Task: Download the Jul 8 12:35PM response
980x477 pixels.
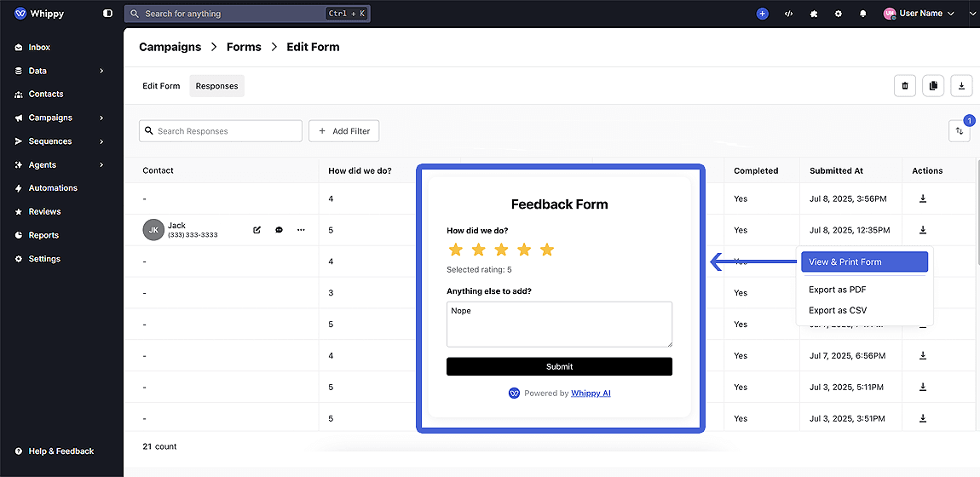Action: tap(923, 230)
